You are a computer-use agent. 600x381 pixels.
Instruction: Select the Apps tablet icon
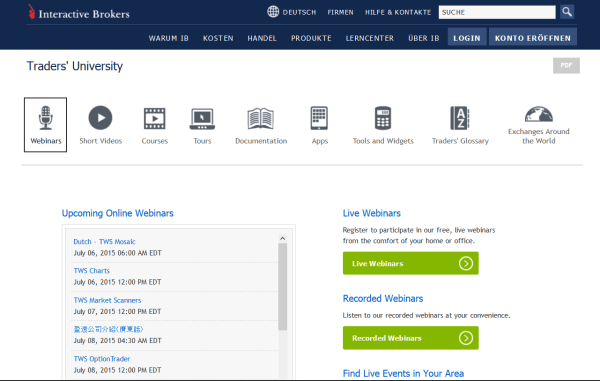tap(319, 118)
